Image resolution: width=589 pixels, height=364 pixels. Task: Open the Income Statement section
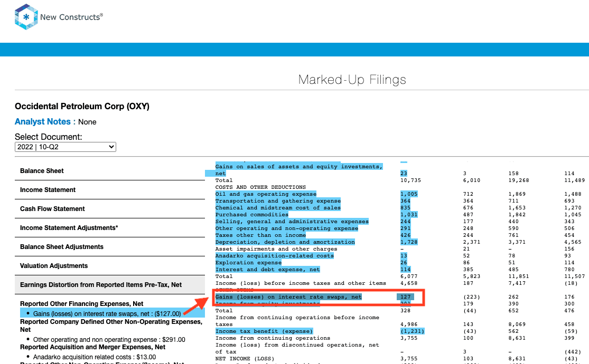[x=110, y=190]
